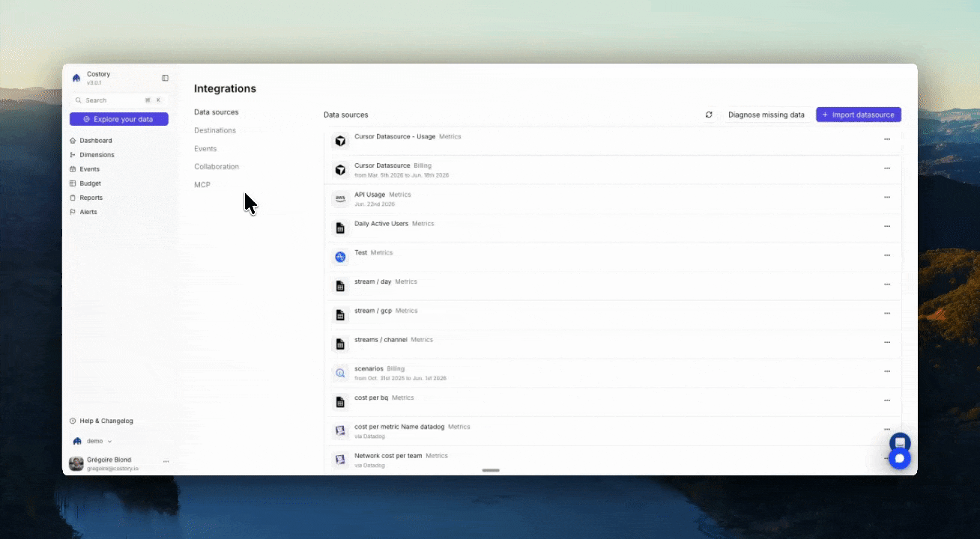Viewport: 980px width, 539px height.
Task: Click the Search field in the sidebar
Action: point(119,100)
